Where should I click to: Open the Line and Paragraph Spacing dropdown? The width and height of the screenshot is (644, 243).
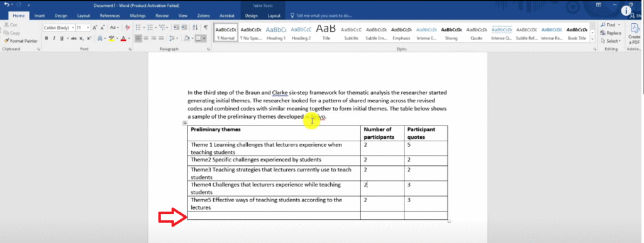point(174,38)
